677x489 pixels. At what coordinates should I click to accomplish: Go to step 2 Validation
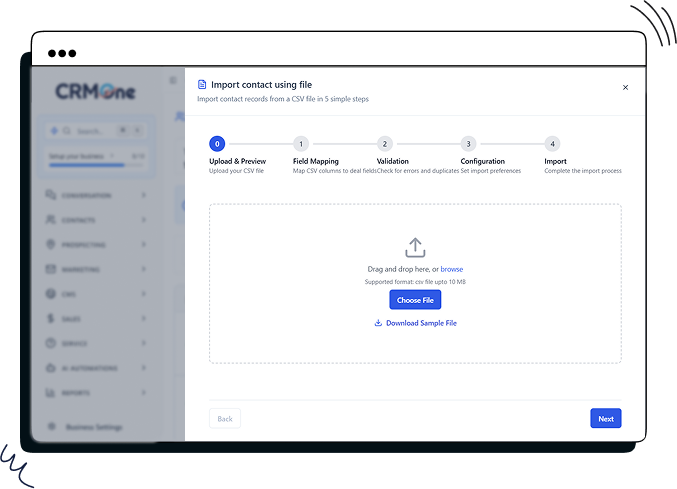(x=385, y=144)
